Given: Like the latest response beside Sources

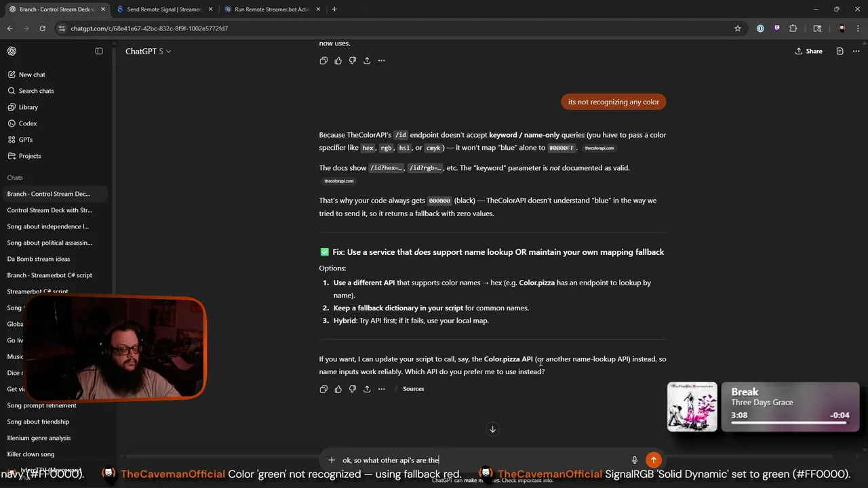Looking at the screenshot, I should click(338, 389).
